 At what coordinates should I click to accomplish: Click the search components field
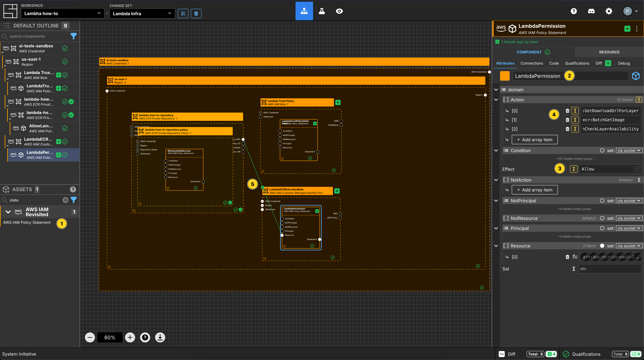click(35, 36)
